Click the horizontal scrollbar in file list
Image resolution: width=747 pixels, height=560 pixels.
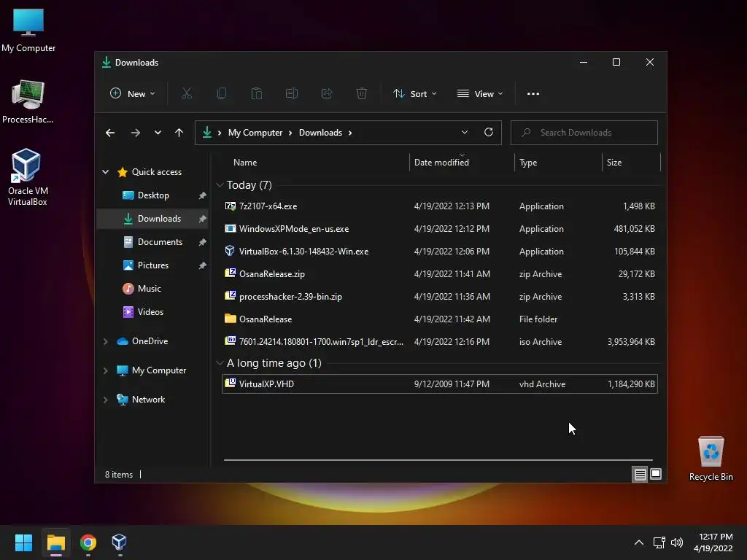coord(438,460)
